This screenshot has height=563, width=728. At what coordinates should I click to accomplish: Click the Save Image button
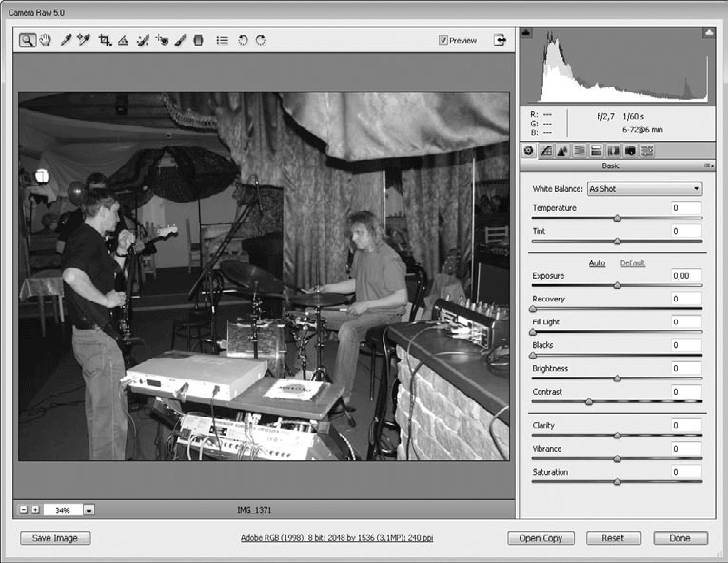point(55,538)
